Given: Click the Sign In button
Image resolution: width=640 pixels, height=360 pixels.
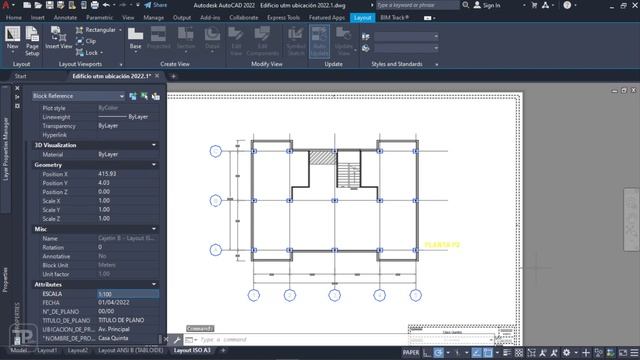Looking at the screenshot, I should coord(487,5).
